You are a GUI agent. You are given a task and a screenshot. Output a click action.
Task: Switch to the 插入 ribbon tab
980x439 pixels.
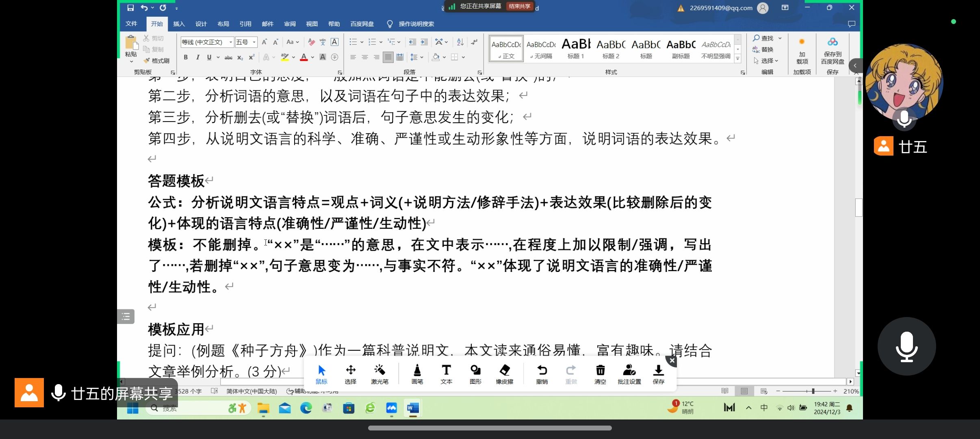point(179,24)
